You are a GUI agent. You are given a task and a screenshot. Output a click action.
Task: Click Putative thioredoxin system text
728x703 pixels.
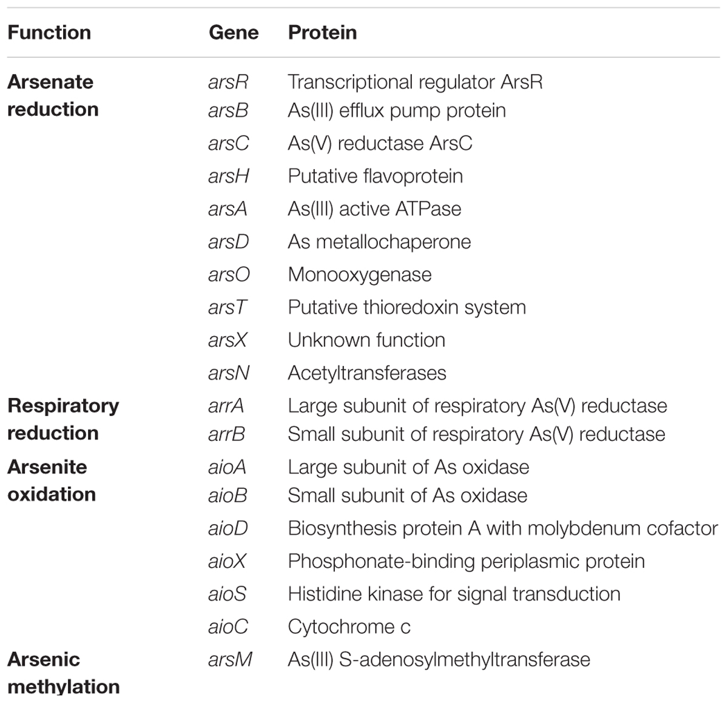click(x=407, y=307)
